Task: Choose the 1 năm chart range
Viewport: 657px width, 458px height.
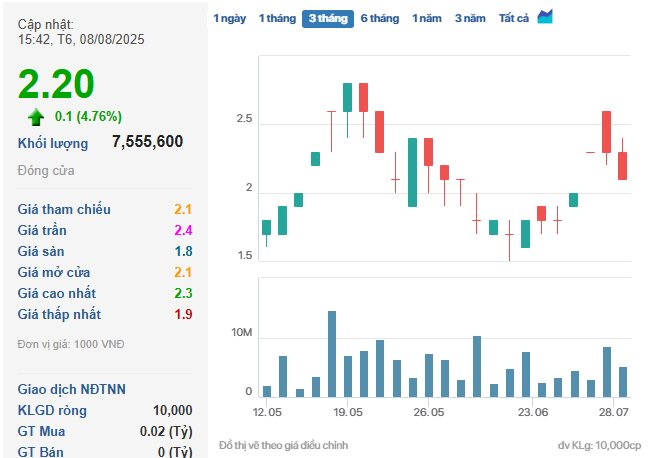Action: click(428, 18)
